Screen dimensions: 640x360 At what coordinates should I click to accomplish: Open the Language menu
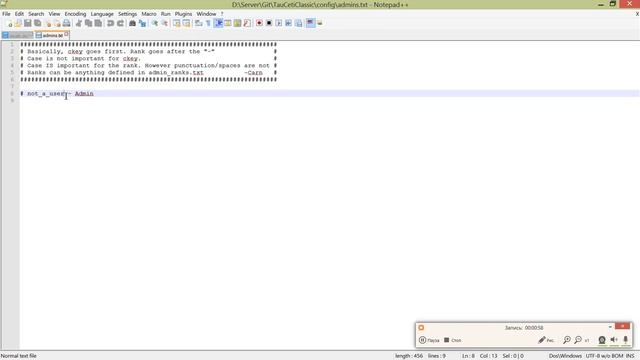click(102, 14)
